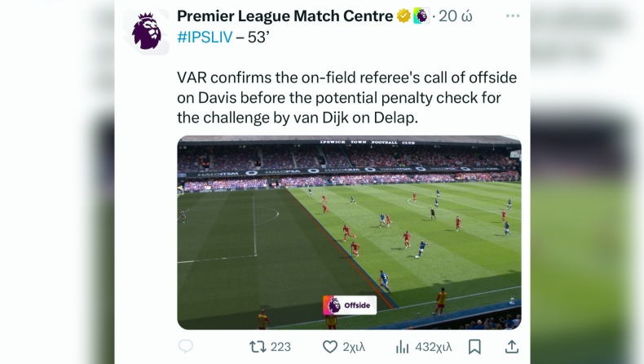Click the 432χιλ views count
The width and height of the screenshot is (644, 364).
[x=434, y=347]
